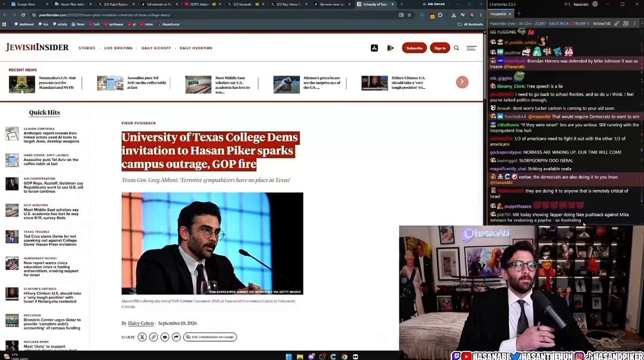Open the 'HasanGuessr' bookmark
This screenshot has height=360, width=644.
(169, 24)
